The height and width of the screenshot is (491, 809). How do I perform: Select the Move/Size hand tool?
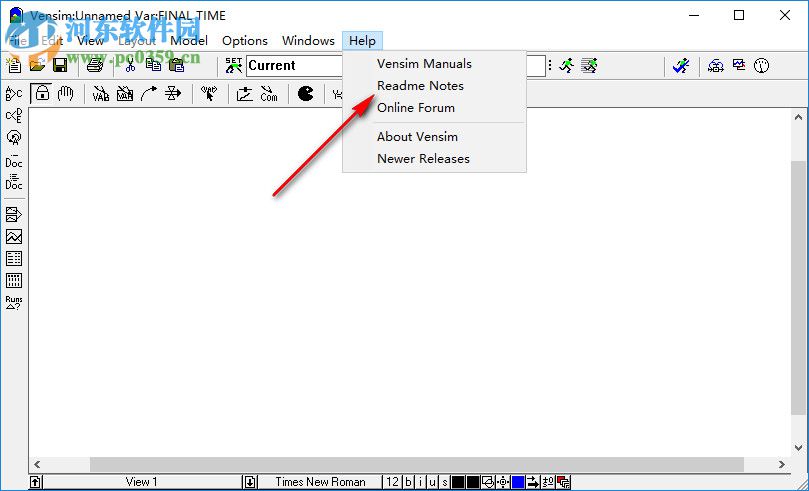tap(66, 93)
